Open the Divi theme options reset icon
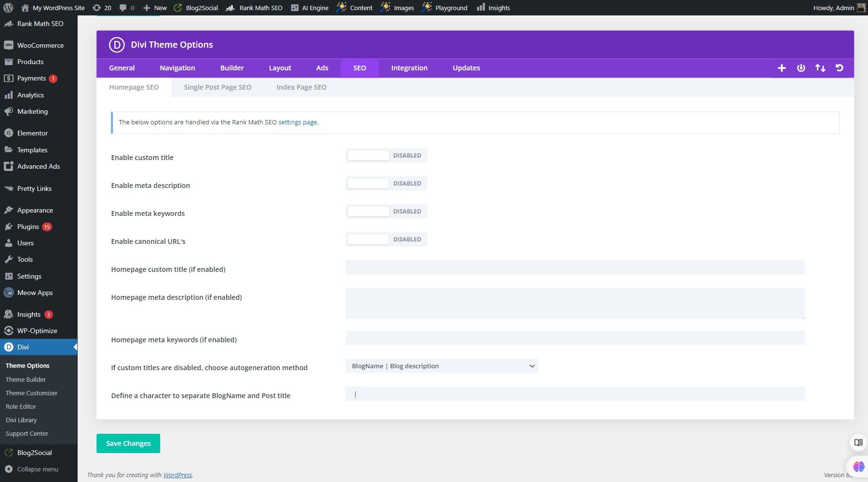 click(x=840, y=68)
